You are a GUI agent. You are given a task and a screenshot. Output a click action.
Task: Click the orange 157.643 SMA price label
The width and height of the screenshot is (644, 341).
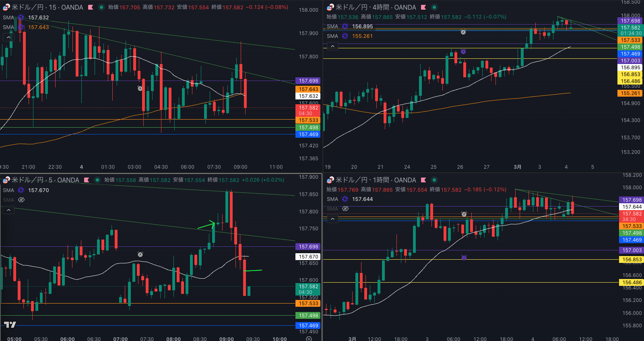pos(308,89)
